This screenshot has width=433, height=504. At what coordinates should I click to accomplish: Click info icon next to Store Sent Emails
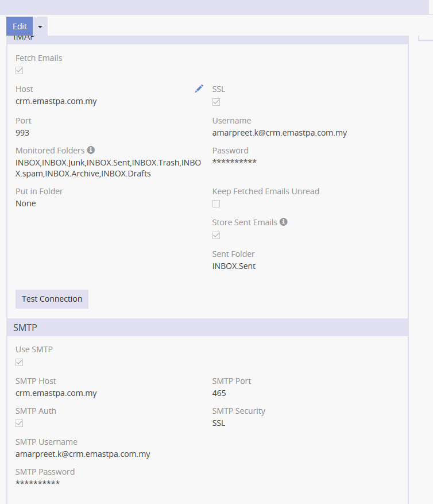284,222
